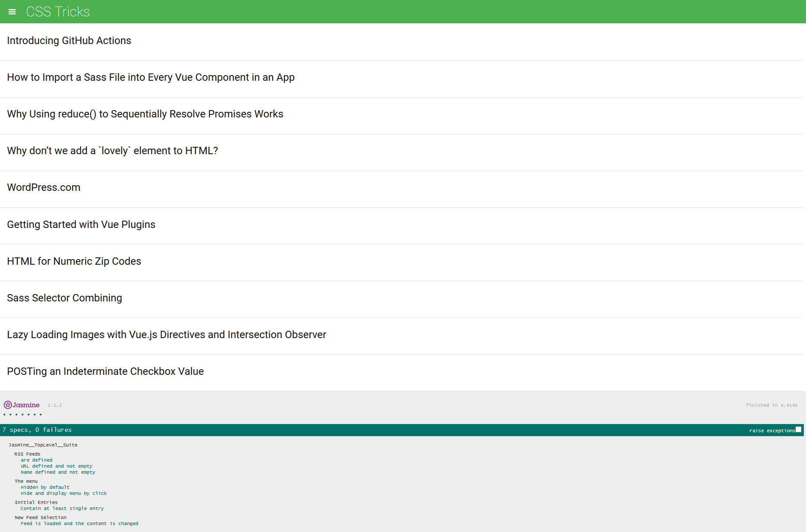
Task: Select 'Hide and display menu by click' spec
Action: coord(64,493)
